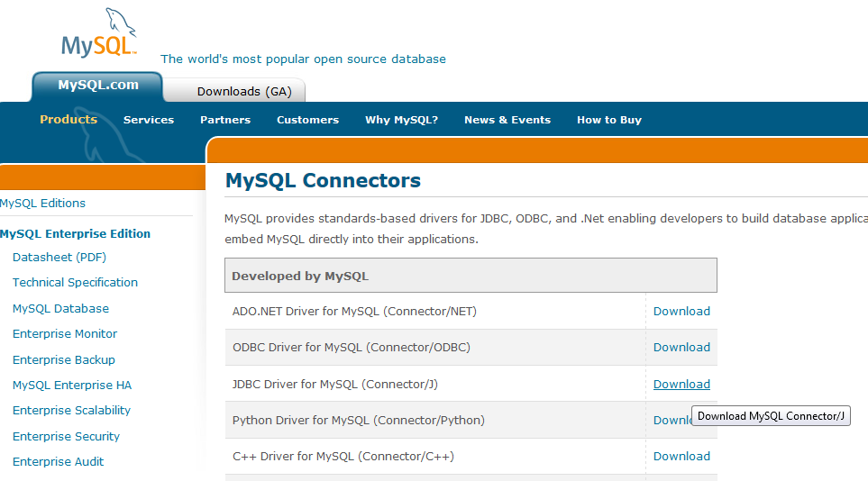
Task: Open the Products menu
Action: (69, 120)
